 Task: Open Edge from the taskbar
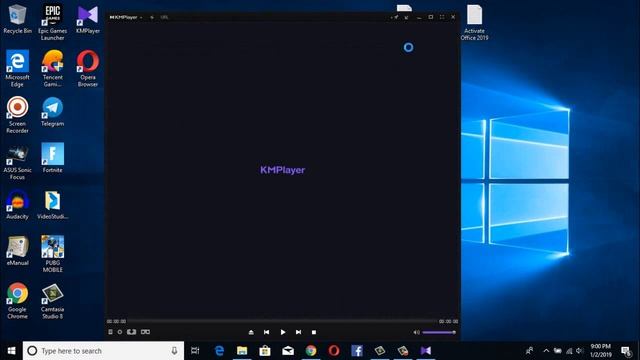coord(219,351)
